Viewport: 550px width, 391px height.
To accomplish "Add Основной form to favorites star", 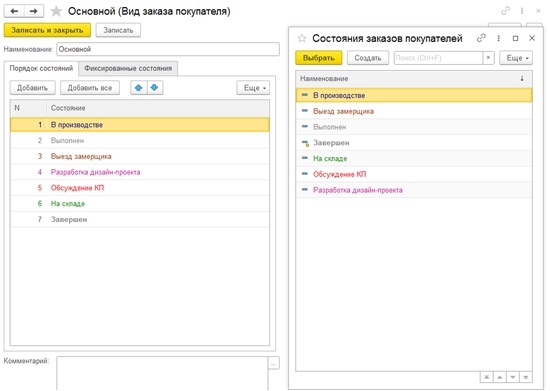I will [x=56, y=11].
